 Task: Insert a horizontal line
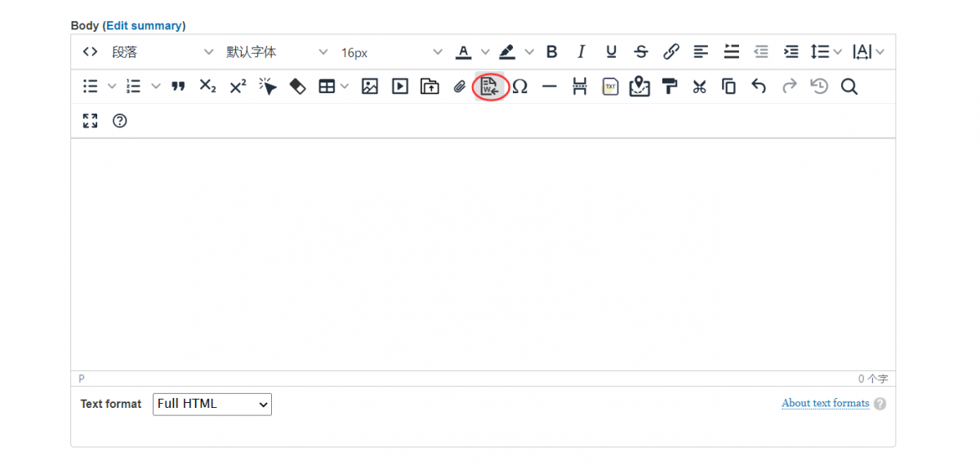[x=550, y=87]
